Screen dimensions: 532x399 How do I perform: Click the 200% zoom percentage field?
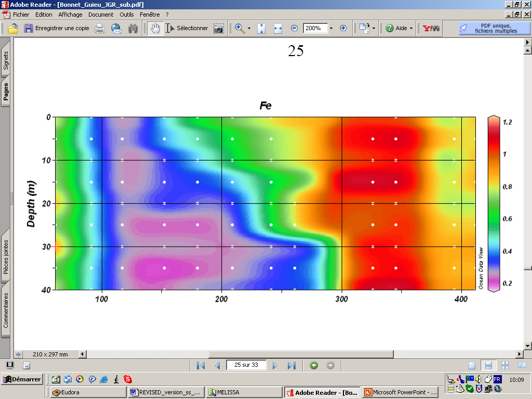tap(315, 28)
